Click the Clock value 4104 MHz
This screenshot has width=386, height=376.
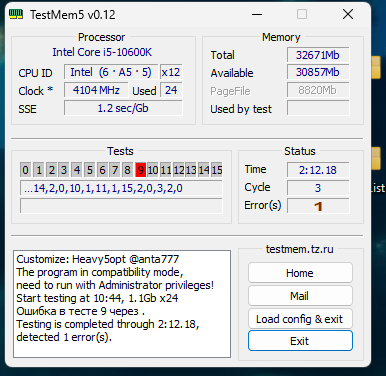pos(96,90)
